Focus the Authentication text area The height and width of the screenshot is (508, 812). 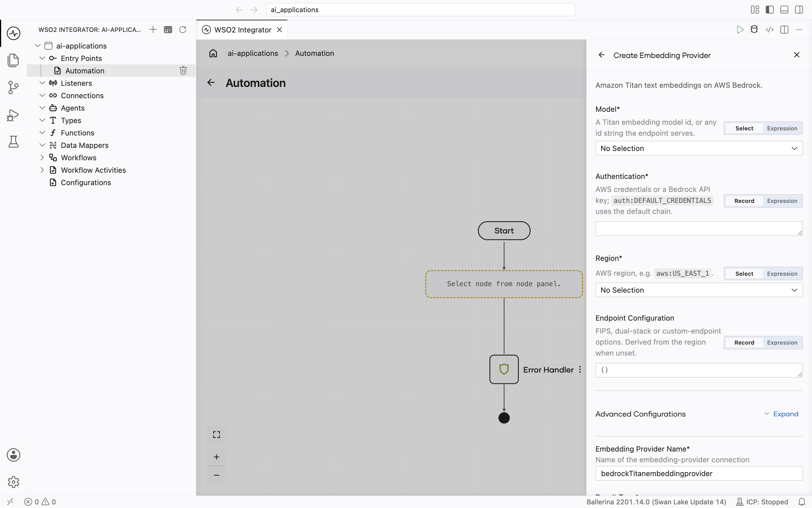tap(699, 229)
